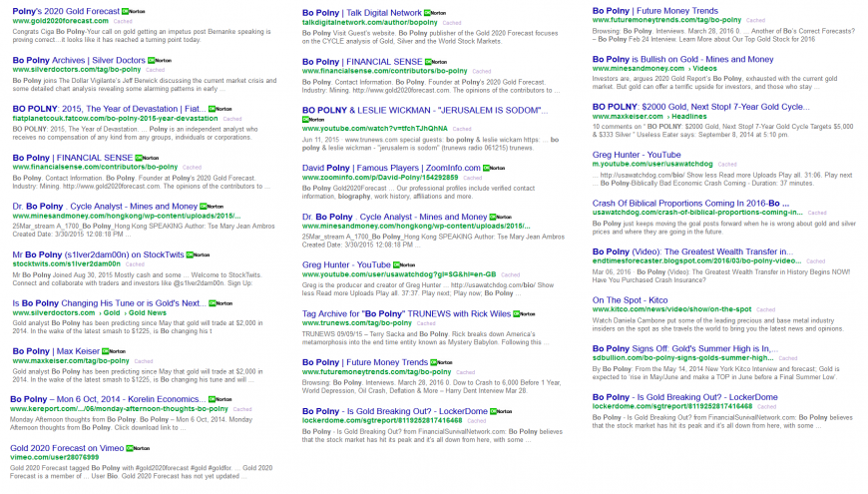Click Norton safe icon on StockTwits result

(x=198, y=255)
